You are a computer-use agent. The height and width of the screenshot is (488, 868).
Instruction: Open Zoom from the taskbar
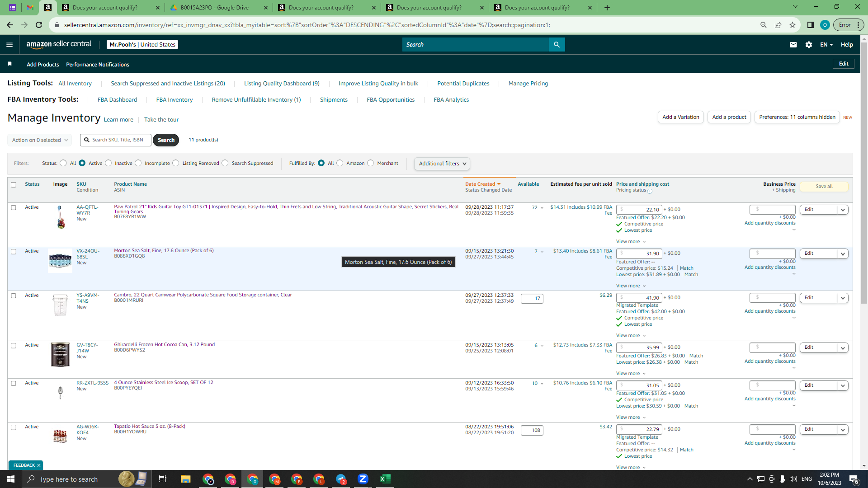pos(363,479)
